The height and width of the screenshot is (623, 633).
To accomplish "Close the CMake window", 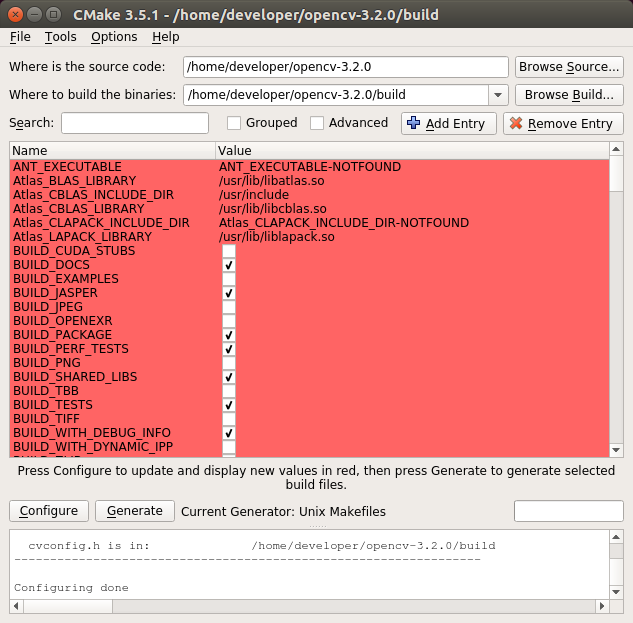I will point(15,15).
